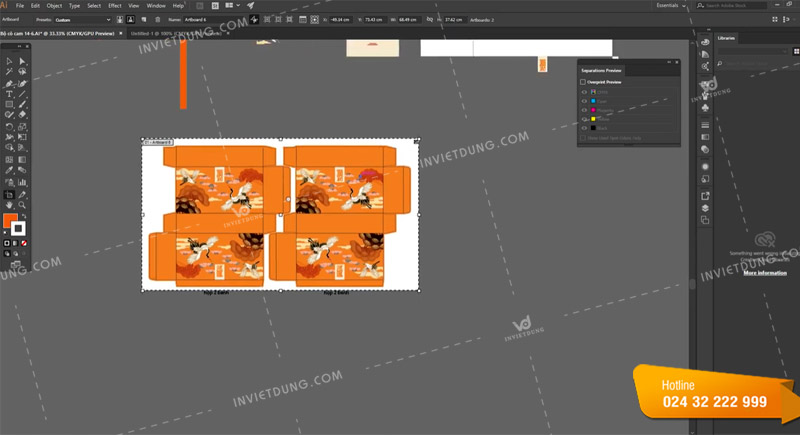Enable the Overprint Preview checkbox

click(583, 82)
